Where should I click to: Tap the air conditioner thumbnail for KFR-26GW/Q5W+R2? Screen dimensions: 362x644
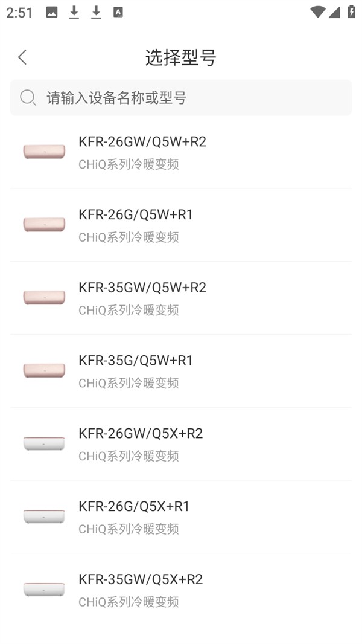coord(43,151)
